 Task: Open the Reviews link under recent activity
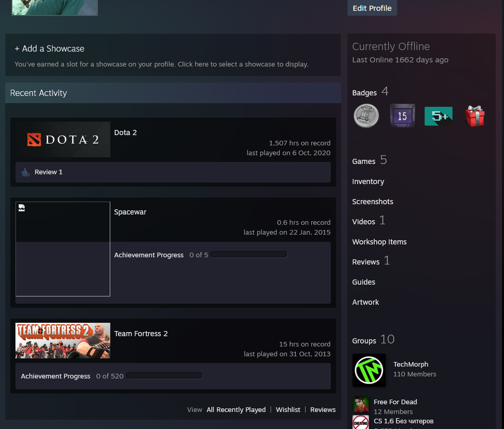point(323,410)
